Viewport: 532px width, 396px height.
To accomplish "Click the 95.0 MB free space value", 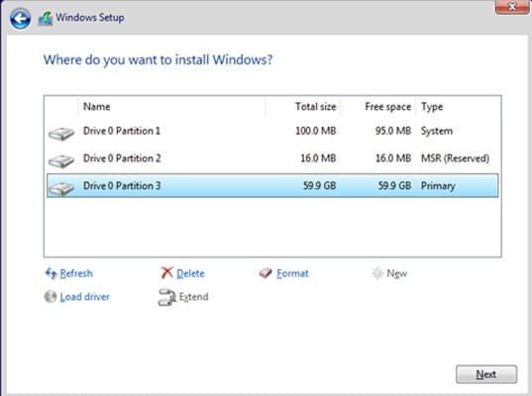I will click(x=393, y=131).
